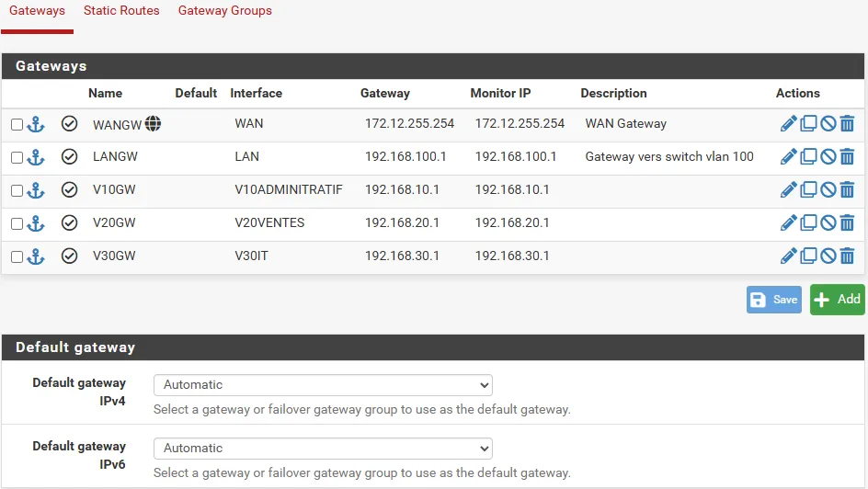This screenshot has width=868, height=489.
Task: Click gateway address 192.168.10.1 in Gateway column
Action: coord(402,189)
